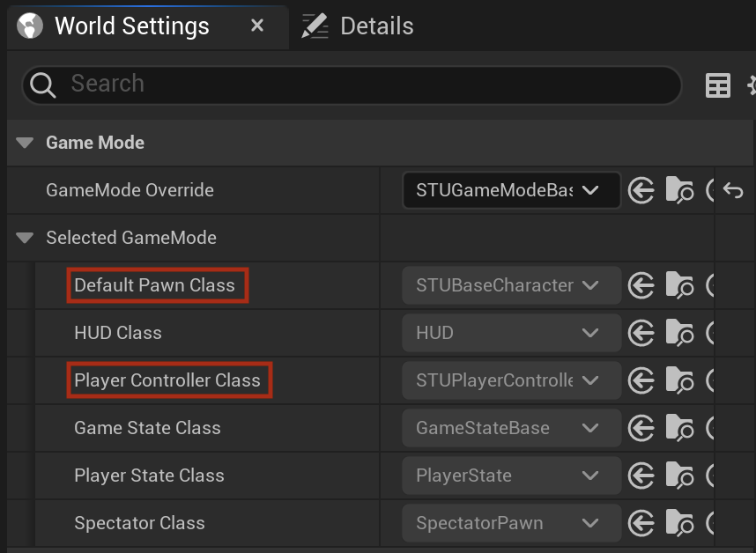The height and width of the screenshot is (553, 756).
Task: Collapse the Selected GameMode group
Action: click(25, 238)
